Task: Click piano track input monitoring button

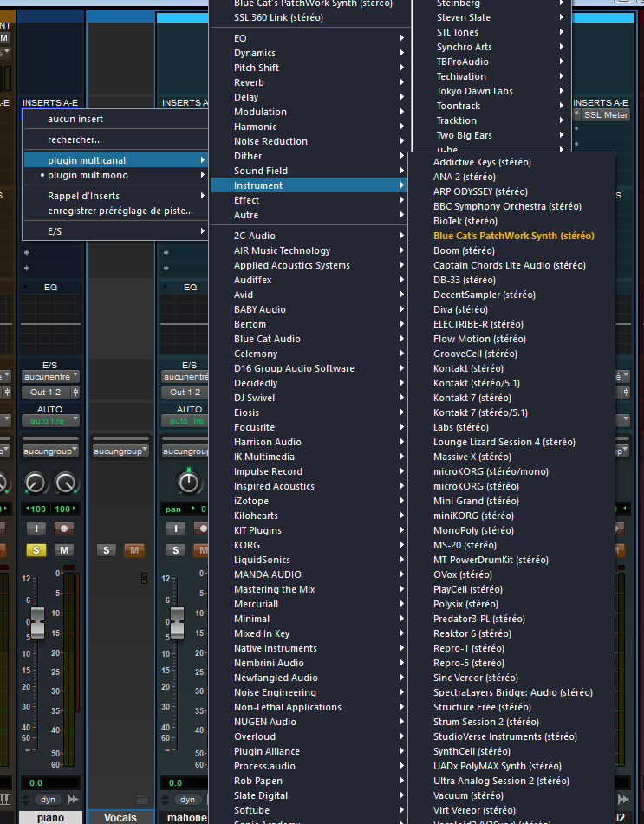Action: 36,529
